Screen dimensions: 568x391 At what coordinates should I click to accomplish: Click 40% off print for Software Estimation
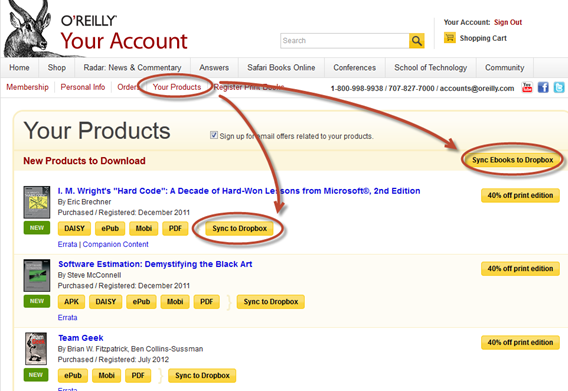tap(520, 269)
